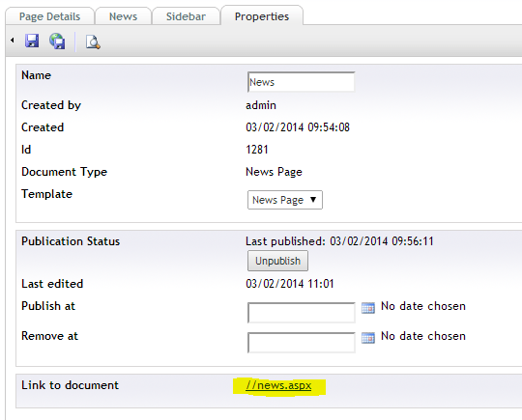The height and width of the screenshot is (420, 522).
Task: Open the Sidebar tab
Action: point(186,16)
